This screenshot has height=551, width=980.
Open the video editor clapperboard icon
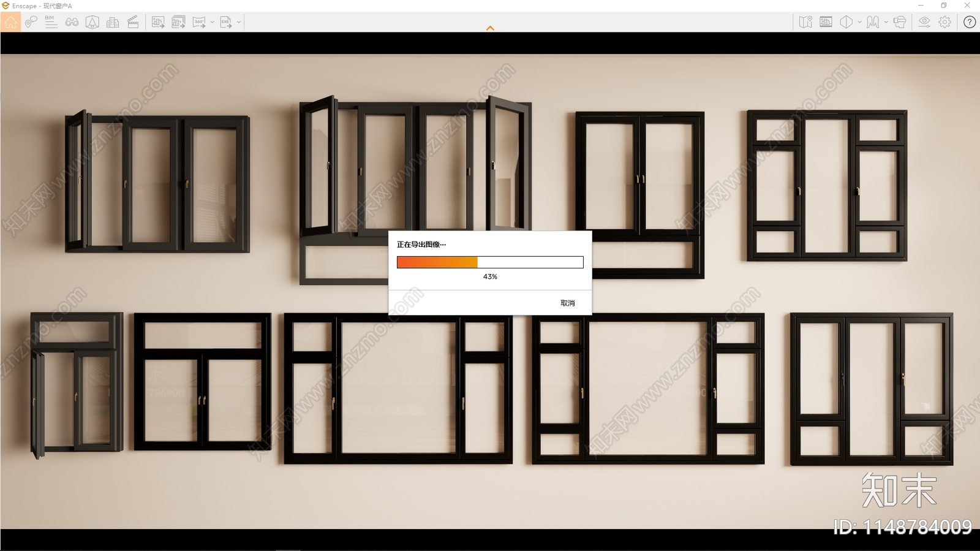[x=133, y=22]
